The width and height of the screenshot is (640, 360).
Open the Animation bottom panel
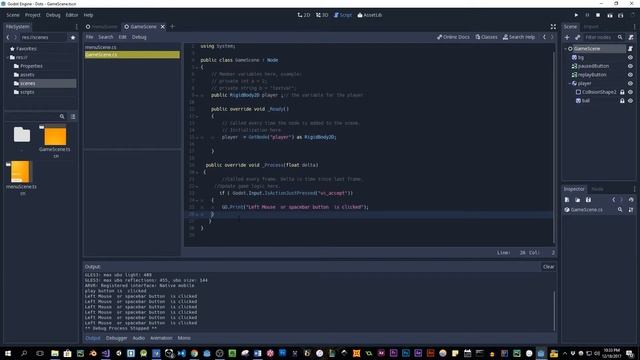point(161,338)
